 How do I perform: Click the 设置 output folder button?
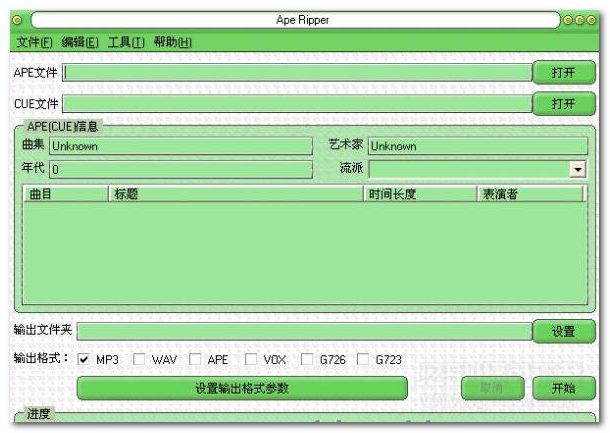(564, 331)
